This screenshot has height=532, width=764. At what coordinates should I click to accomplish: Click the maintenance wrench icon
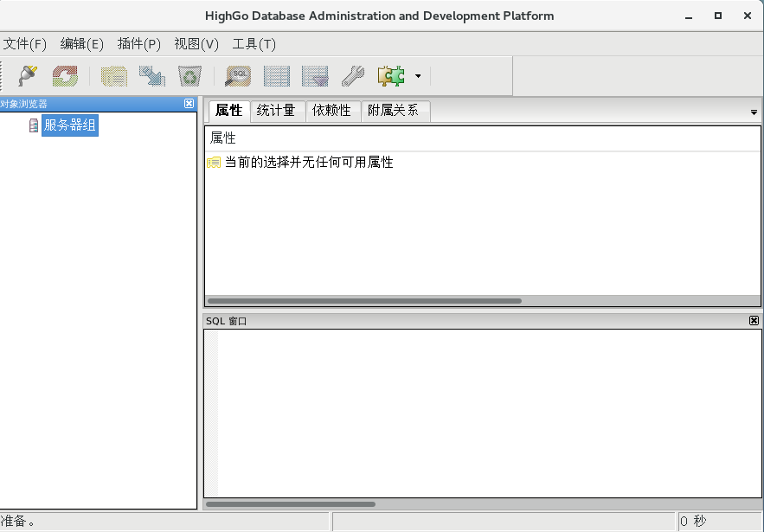point(353,75)
